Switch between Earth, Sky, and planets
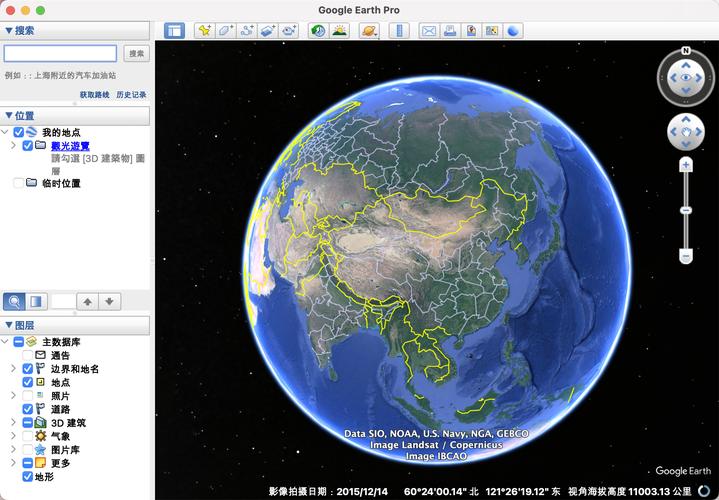Image resolution: width=719 pixels, height=500 pixels. tap(370, 31)
